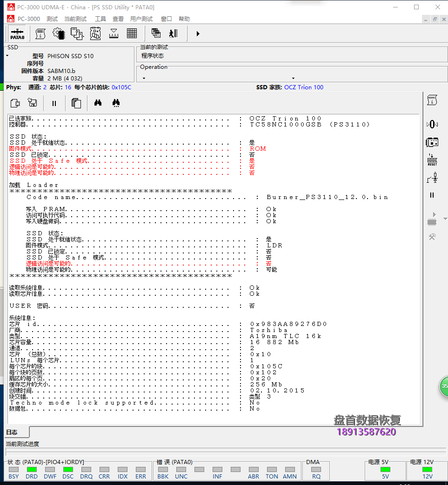Open the right Operation dropdown arrow

[x=293, y=78]
